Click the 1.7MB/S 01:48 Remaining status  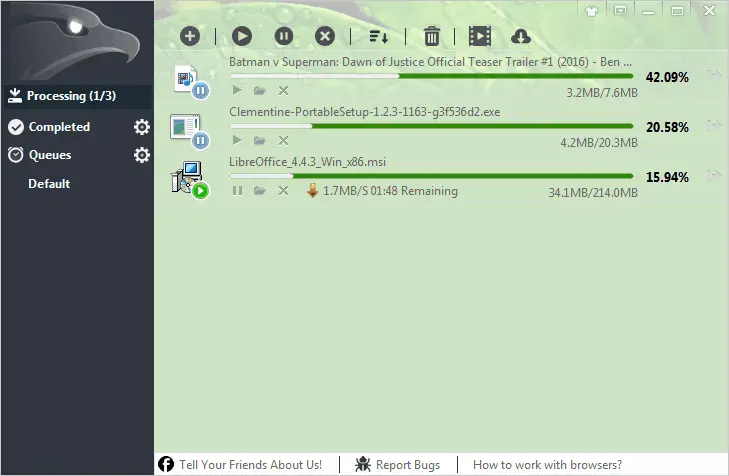point(390,191)
